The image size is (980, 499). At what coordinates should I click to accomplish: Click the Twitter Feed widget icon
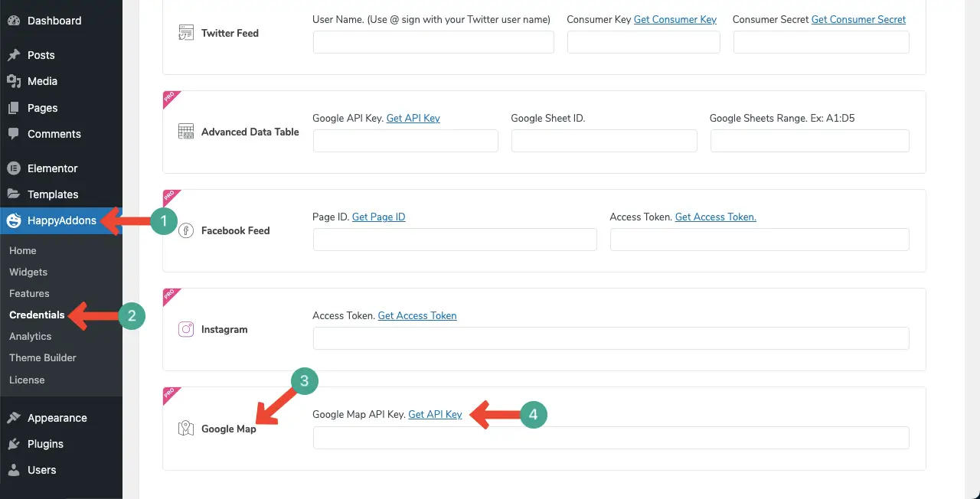(x=186, y=33)
